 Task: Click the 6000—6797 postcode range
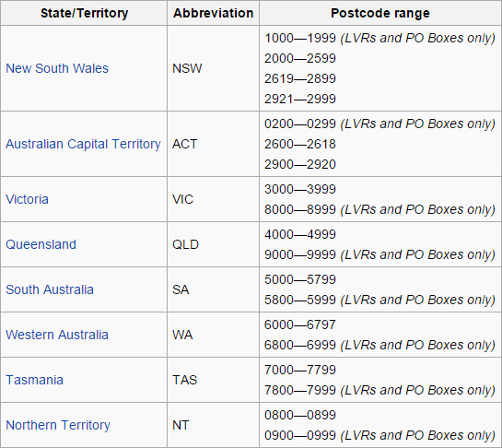coord(300,324)
